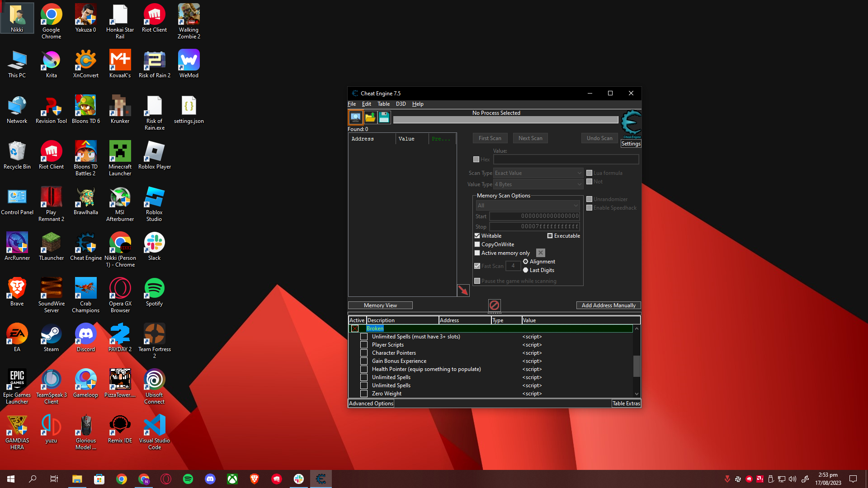868x488 pixels.
Task: Select the WeMod desktop icon
Action: point(189,64)
